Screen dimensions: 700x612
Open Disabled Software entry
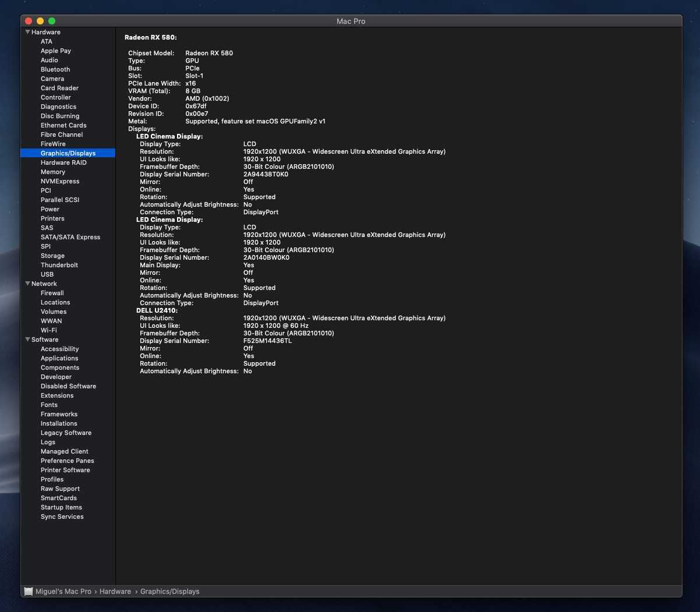pyautogui.click(x=68, y=386)
